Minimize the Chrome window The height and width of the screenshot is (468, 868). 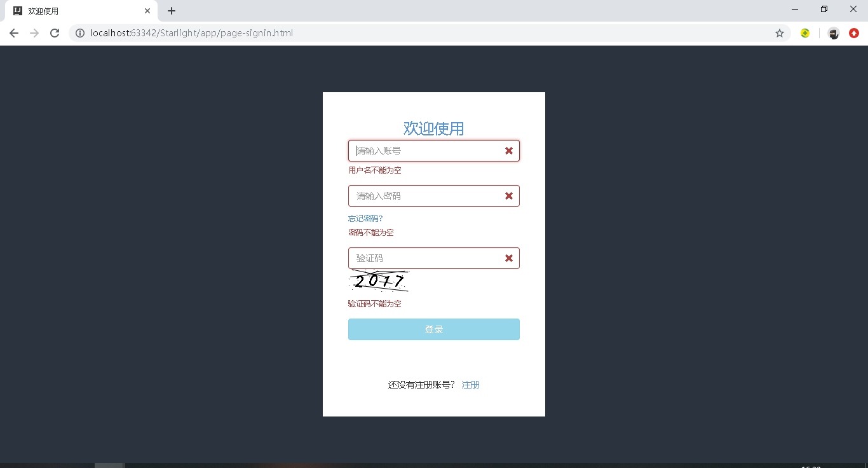tap(795, 9)
